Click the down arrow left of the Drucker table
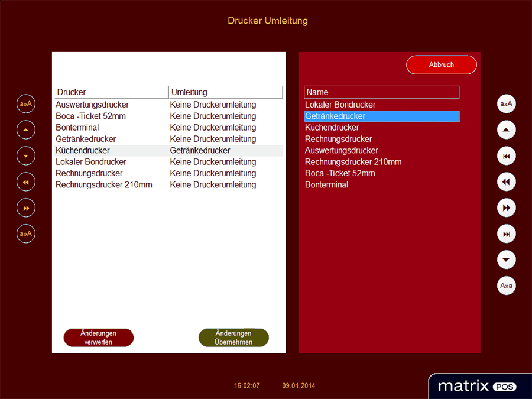Viewport: 532px width, 399px height. [26, 156]
